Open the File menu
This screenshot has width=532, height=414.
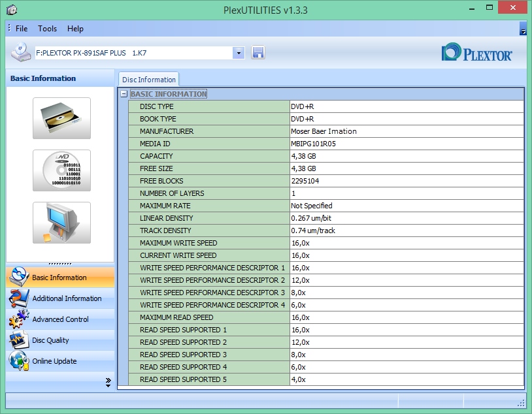(22, 29)
